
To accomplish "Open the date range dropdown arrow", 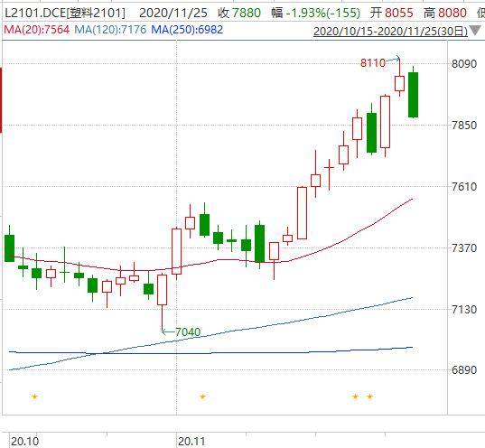I will tap(475, 31).
